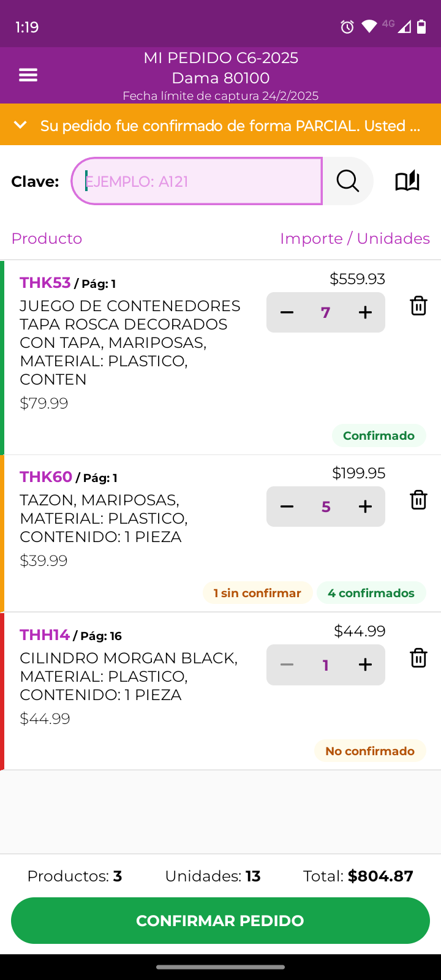The width and height of the screenshot is (441, 980).
Task: Decrease THK53 quantity with minus button
Action: pyautogui.click(x=287, y=312)
